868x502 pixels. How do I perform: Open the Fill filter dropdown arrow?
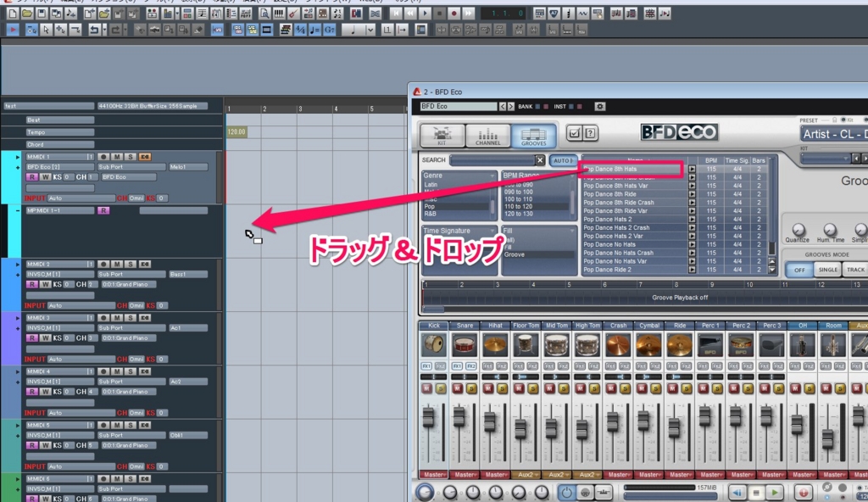pos(571,231)
